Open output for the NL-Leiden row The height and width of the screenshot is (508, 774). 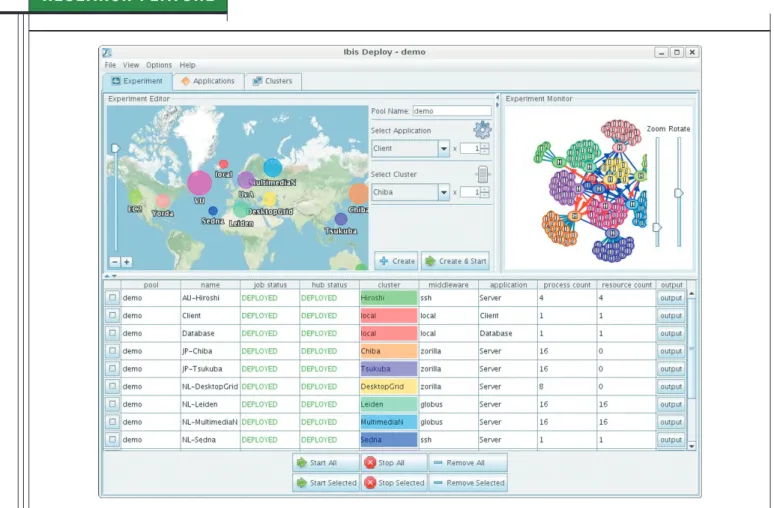click(x=671, y=404)
